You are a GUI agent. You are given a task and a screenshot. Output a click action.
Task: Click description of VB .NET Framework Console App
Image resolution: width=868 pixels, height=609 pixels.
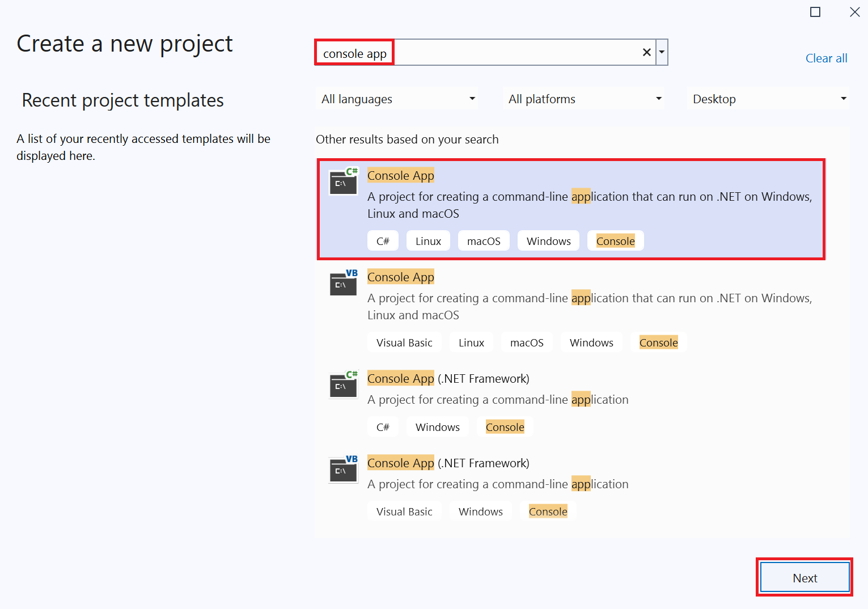[x=498, y=484]
